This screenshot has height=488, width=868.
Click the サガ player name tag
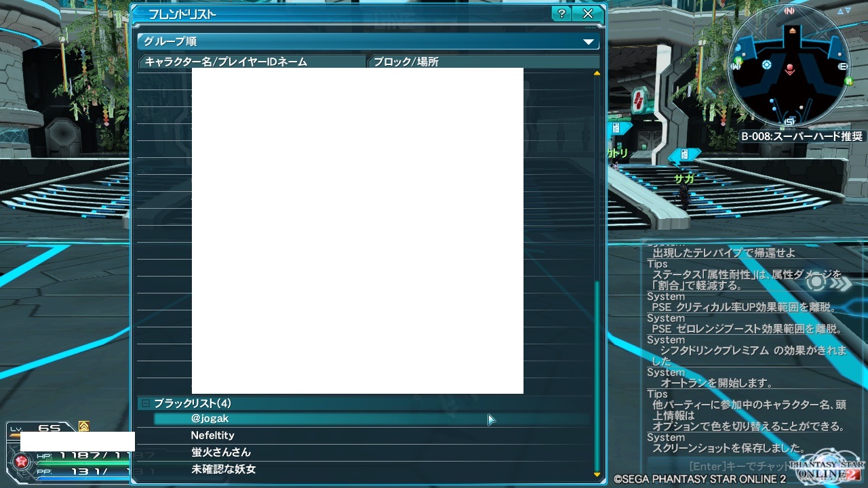[684, 179]
